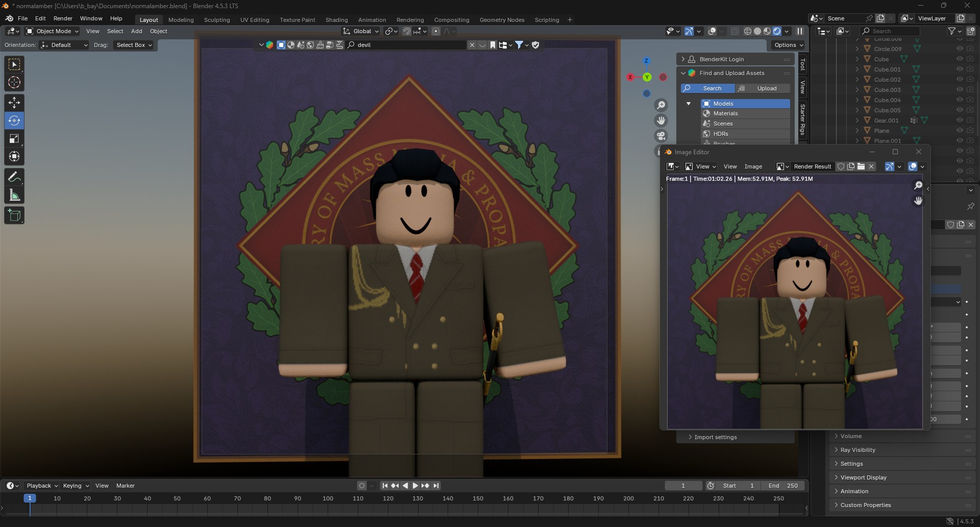Expand the Ray Visibility panel
This screenshot has height=527, width=980.
[857, 450]
